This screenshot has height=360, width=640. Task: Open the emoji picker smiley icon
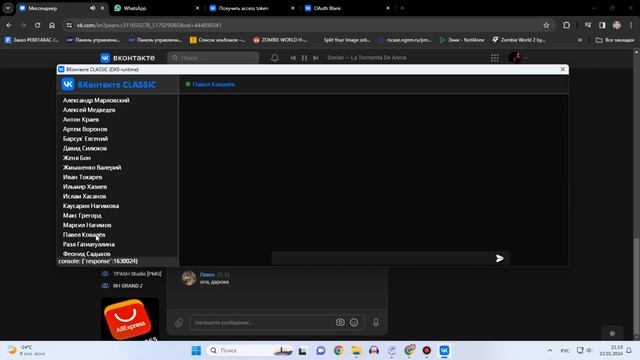click(x=354, y=322)
